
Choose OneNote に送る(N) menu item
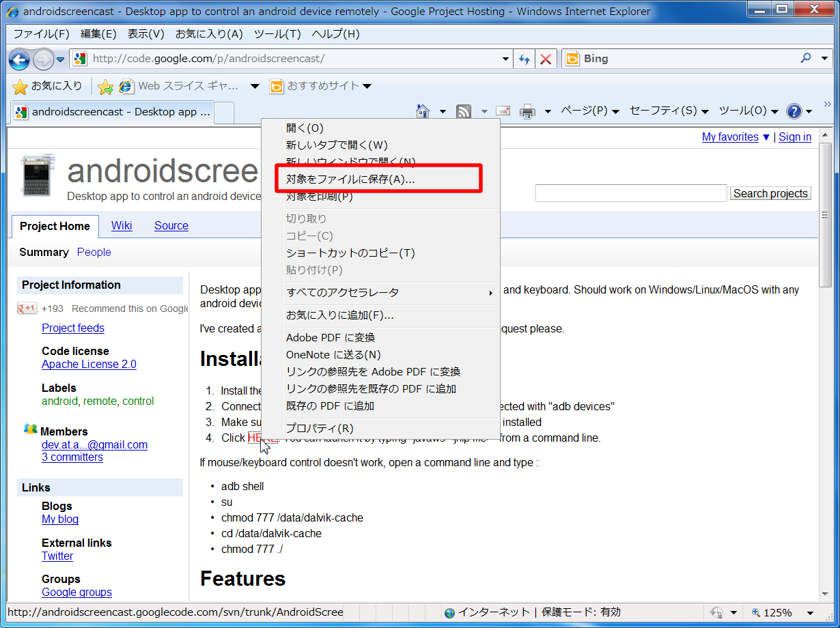[381, 355]
